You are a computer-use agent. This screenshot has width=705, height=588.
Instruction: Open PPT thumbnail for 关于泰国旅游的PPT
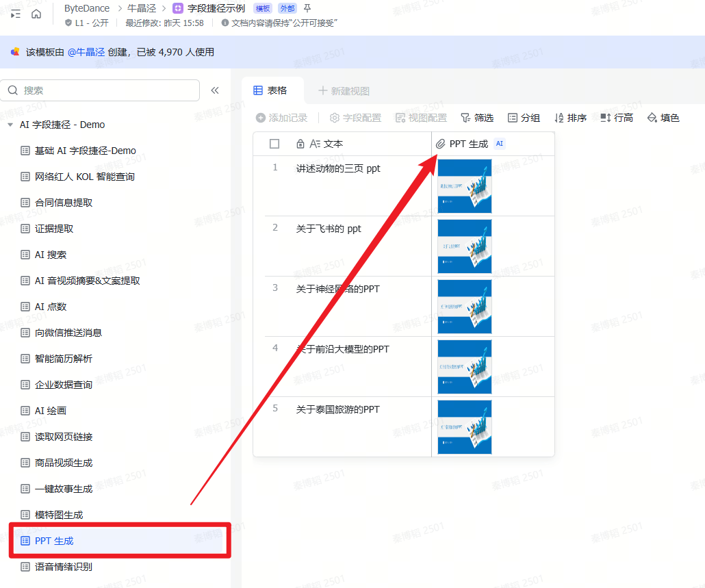pyautogui.click(x=465, y=427)
